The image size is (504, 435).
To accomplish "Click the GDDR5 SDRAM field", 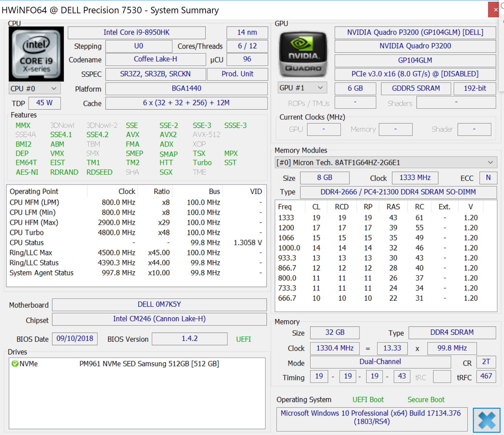I will pyautogui.click(x=416, y=88).
